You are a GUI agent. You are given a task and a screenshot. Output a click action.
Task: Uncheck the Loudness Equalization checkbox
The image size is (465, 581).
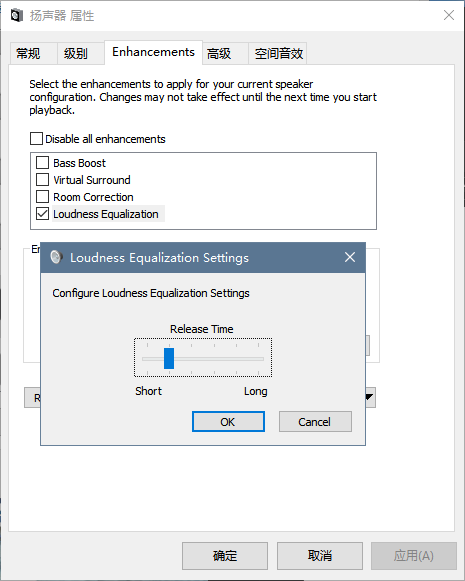(42, 213)
